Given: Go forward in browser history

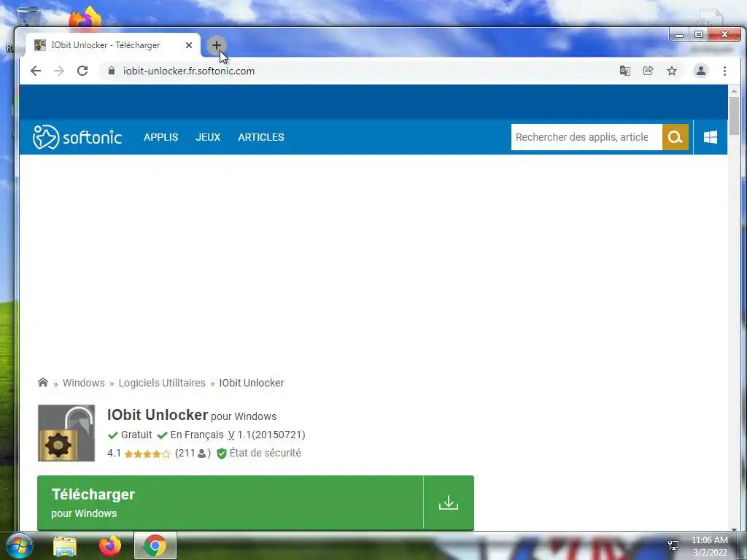Looking at the screenshot, I should [x=59, y=71].
